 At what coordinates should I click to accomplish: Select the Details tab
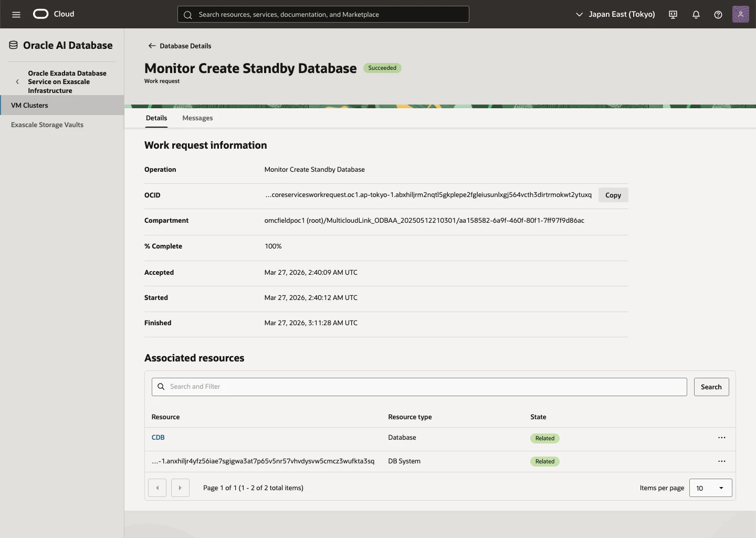point(156,118)
